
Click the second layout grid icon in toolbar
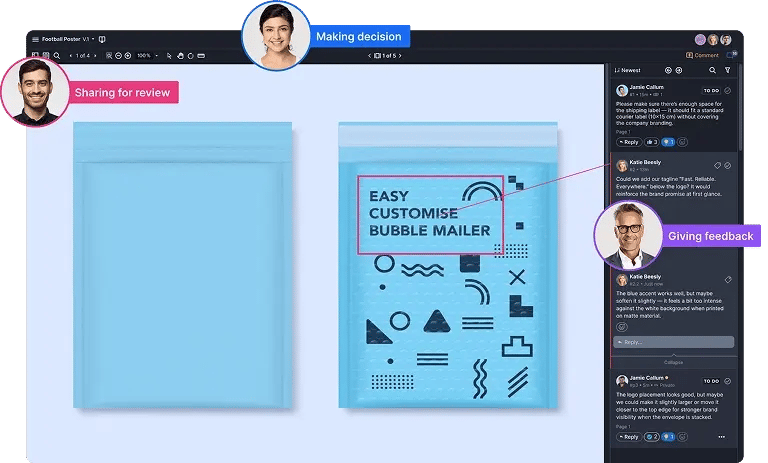pyautogui.click(x=46, y=55)
